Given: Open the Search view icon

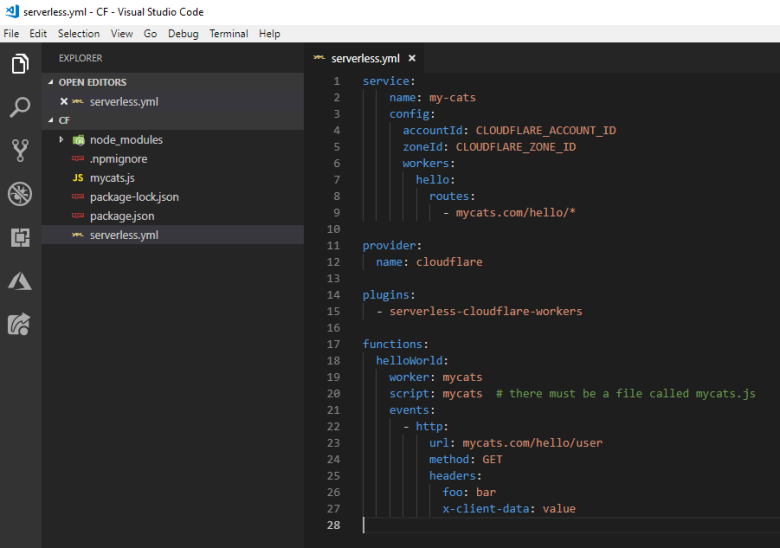Looking at the screenshot, I should [x=20, y=107].
